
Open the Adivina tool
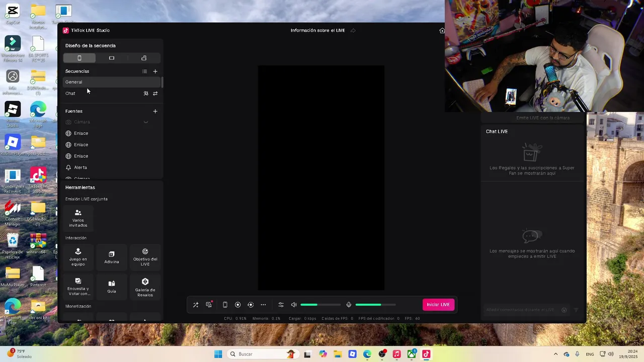tap(112, 257)
